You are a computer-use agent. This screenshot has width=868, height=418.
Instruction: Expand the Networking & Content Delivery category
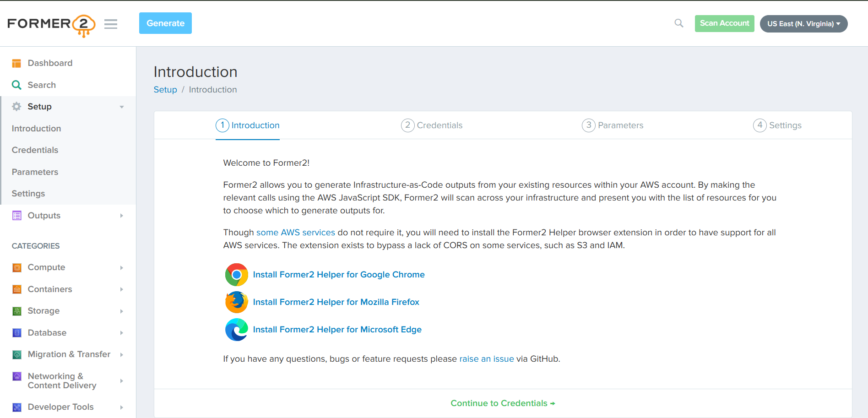121,380
